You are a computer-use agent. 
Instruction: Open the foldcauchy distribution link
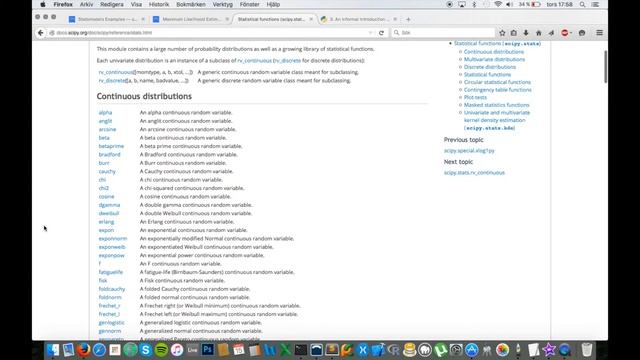tap(112, 289)
